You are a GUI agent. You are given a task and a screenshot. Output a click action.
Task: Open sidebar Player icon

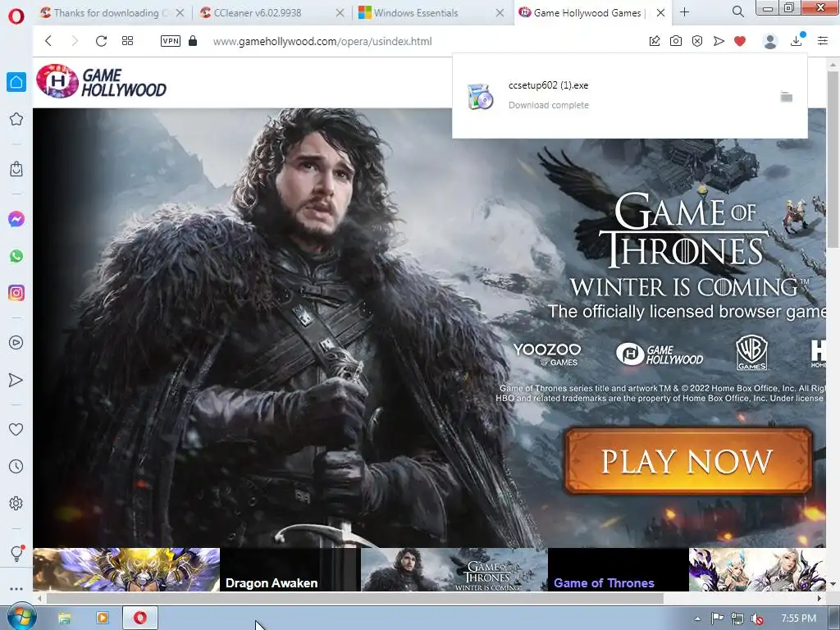(x=16, y=342)
